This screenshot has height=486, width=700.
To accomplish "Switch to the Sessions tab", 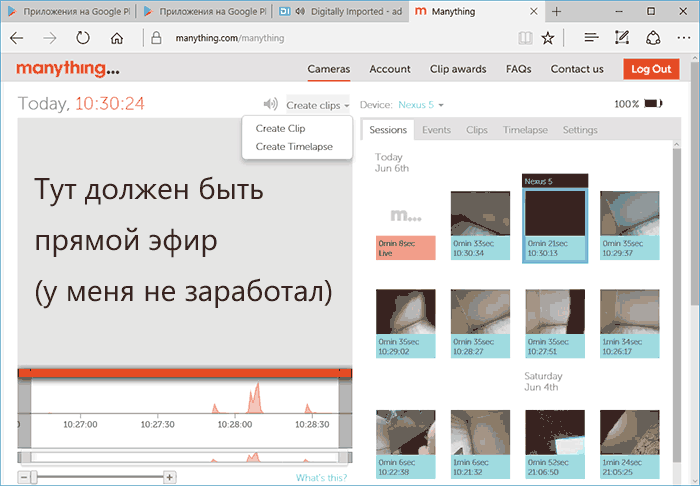I will tap(388, 130).
